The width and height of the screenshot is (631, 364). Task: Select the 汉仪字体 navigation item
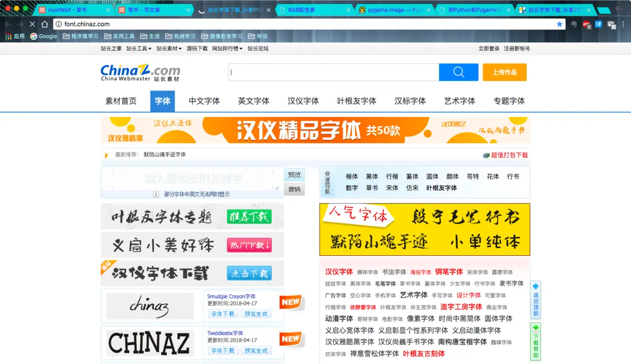point(303,101)
